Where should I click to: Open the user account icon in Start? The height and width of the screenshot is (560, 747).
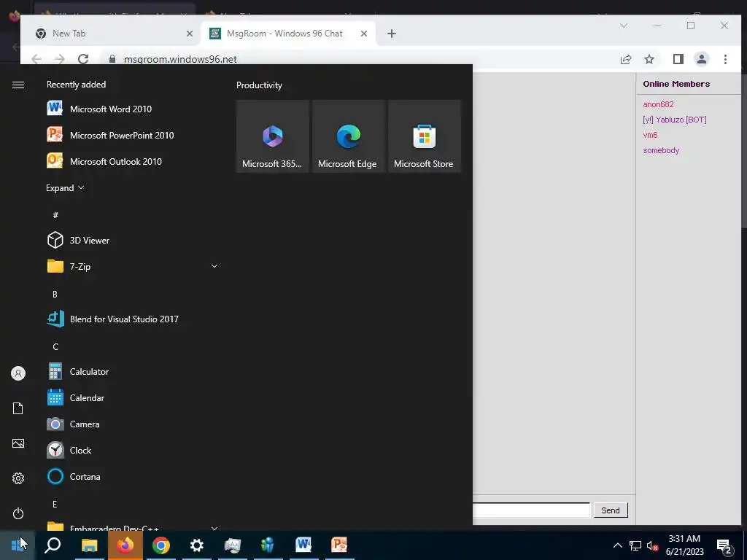tap(18, 373)
